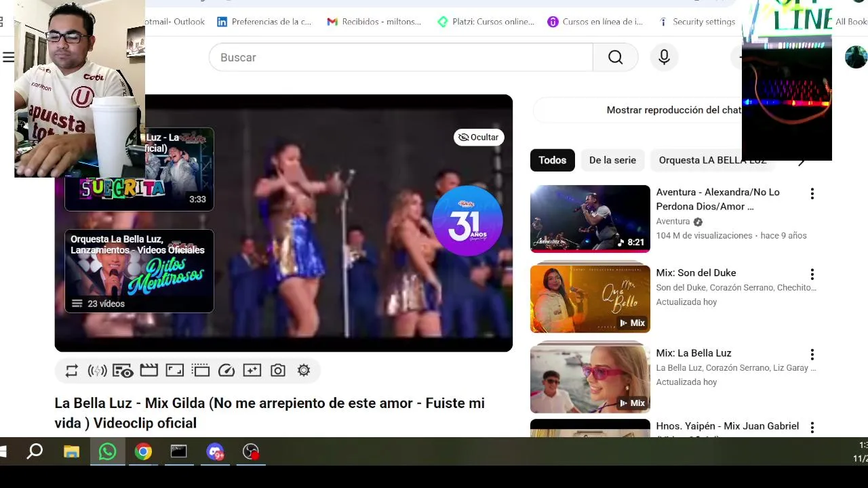
Task: Click the Hnos. Yaipén - Mix Juan Gabriel title
Action: click(727, 426)
